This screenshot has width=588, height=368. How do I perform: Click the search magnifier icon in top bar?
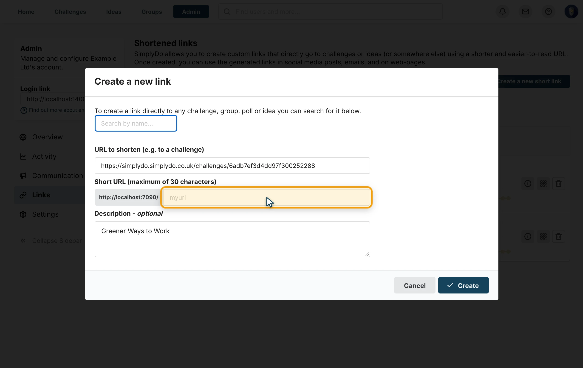(x=227, y=11)
